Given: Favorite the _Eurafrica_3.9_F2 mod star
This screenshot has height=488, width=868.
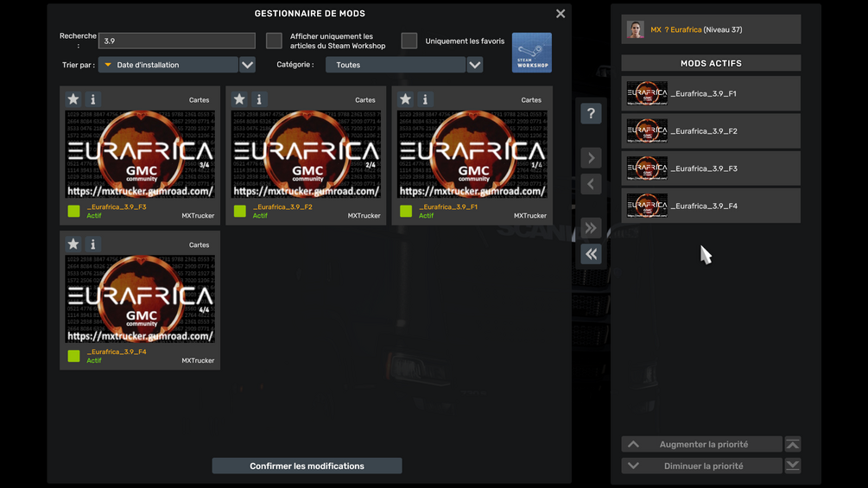Looking at the screenshot, I should pyautogui.click(x=239, y=99).
